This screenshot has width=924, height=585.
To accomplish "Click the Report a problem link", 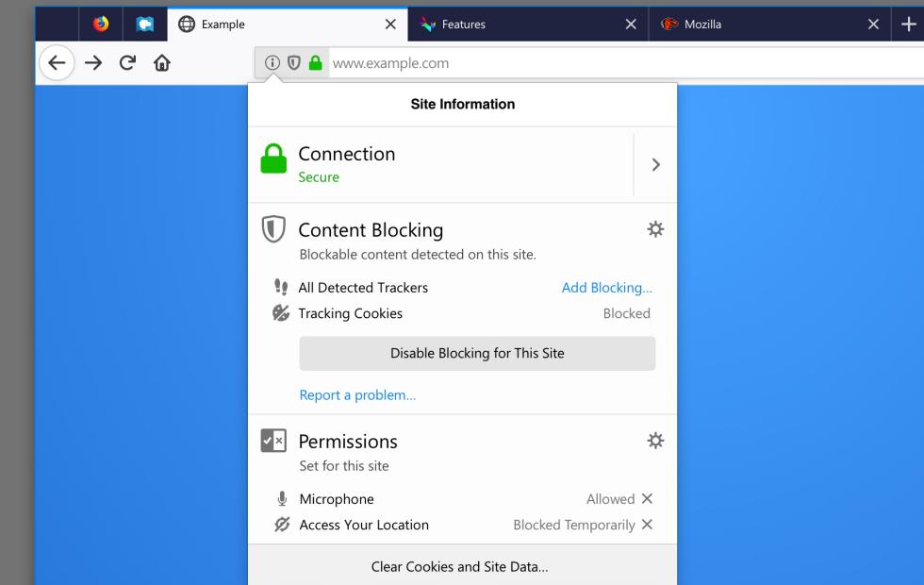I will click(x=357, y=395).
